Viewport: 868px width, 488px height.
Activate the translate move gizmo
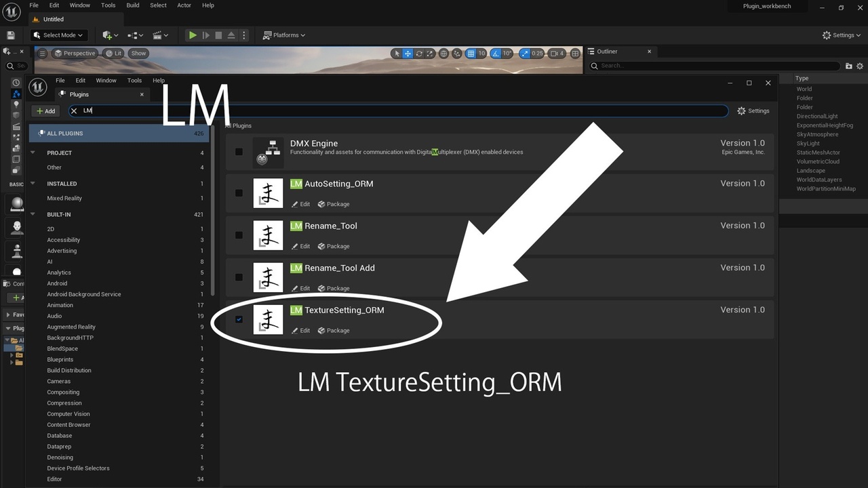click(x=408, y=54)
